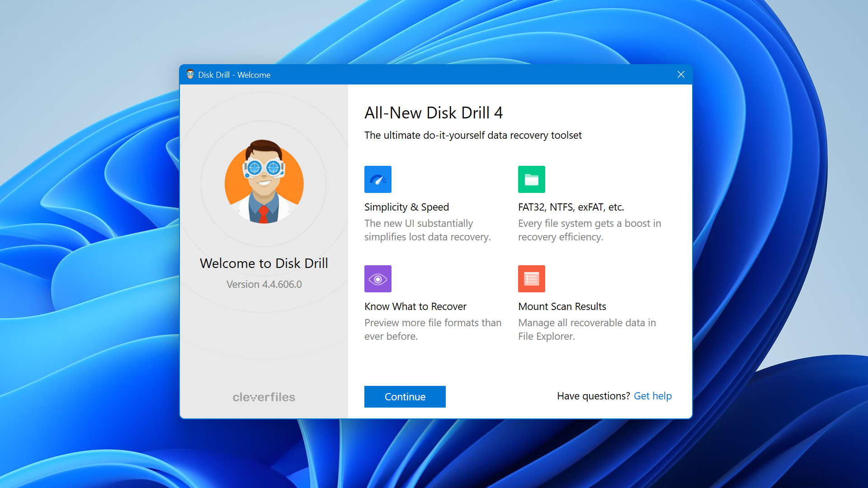Click 'Preview more file formats than' description

pos(433,329)
